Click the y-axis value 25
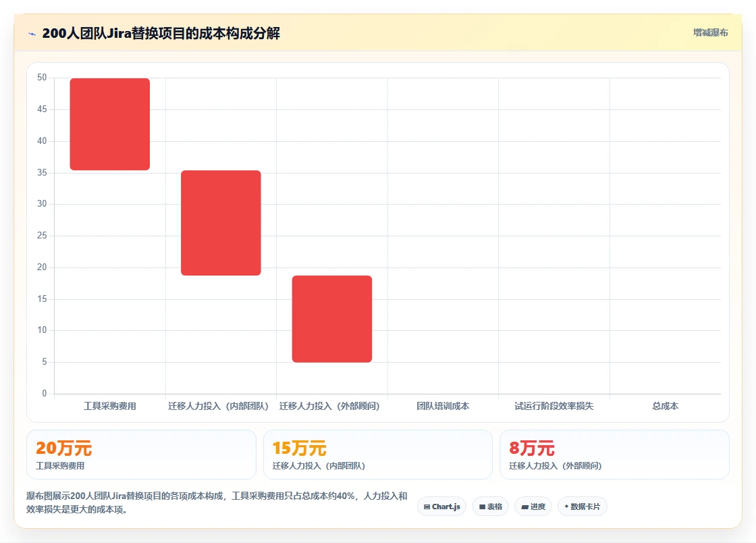Image resolution: width=756 pixels, height=543 pixels. point(42,235)
